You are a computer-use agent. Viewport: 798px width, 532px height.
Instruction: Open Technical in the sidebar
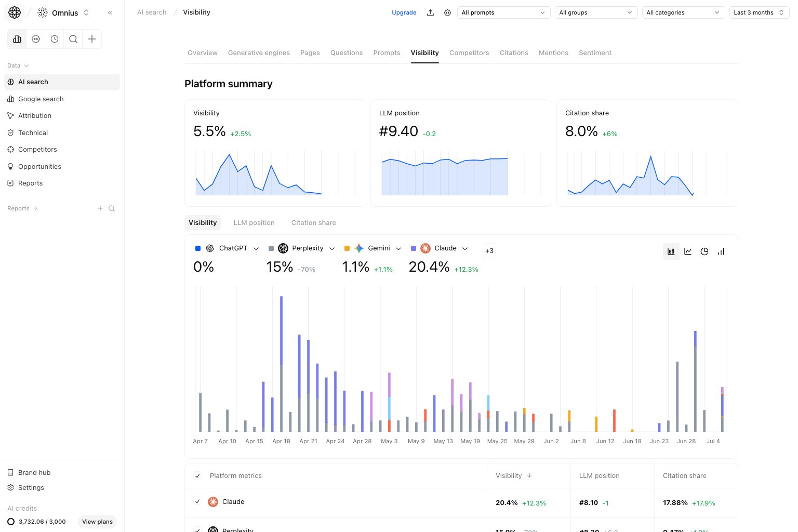coord(62,132)
